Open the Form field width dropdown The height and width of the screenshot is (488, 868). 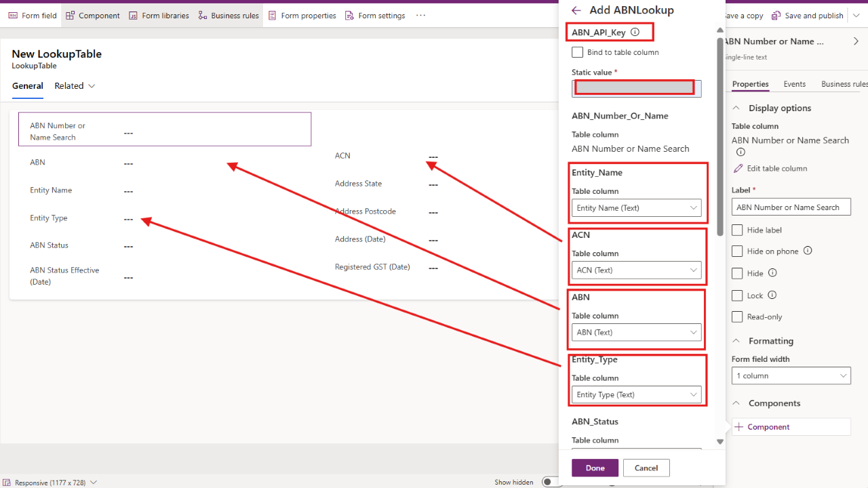[x=791, y=376]
